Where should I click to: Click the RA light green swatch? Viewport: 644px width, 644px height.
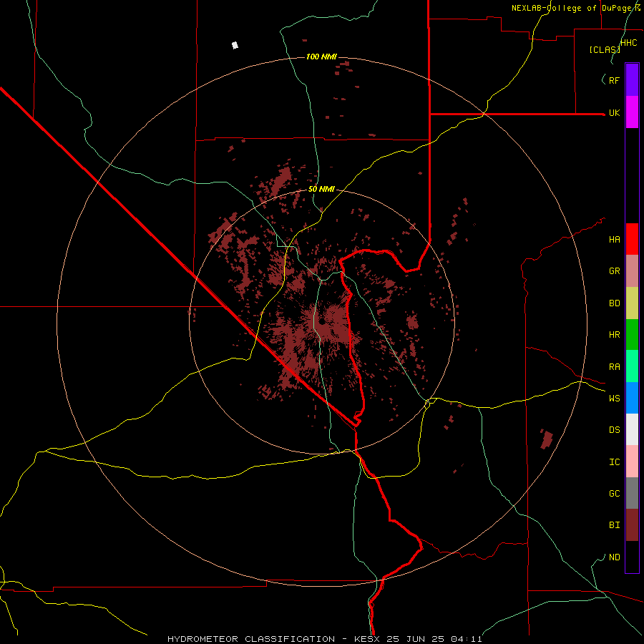click(632, 366)
